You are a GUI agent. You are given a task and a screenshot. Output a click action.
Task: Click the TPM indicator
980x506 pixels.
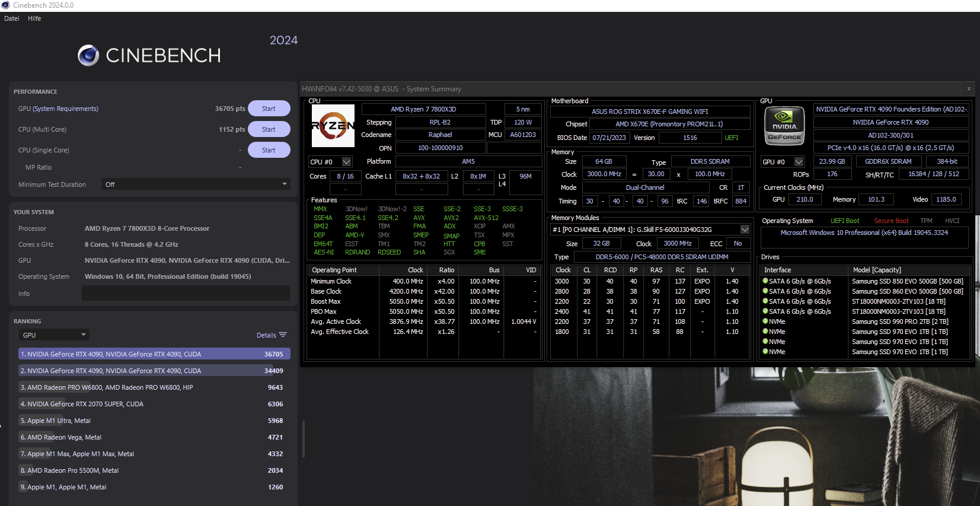click(x=926, y=221)
